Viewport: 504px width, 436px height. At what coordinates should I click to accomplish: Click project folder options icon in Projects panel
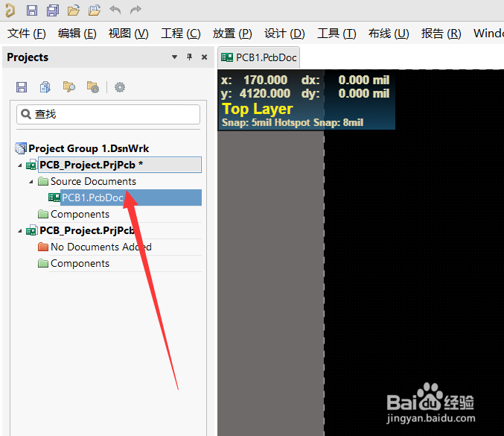click(93, 87)
